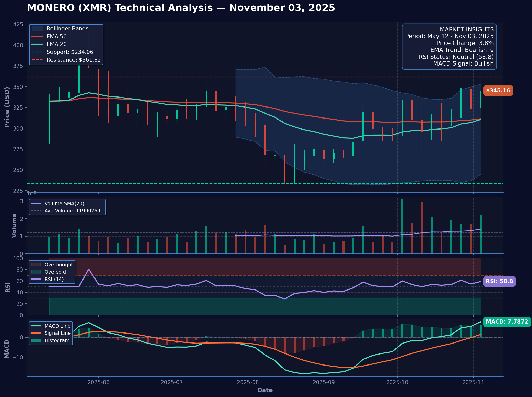Image resolution: width=532 pixels, height=397 pixels.
Task: Click Resistance: $361.82 legend entry
Action: pyautogui.click(x=74, y=60)
